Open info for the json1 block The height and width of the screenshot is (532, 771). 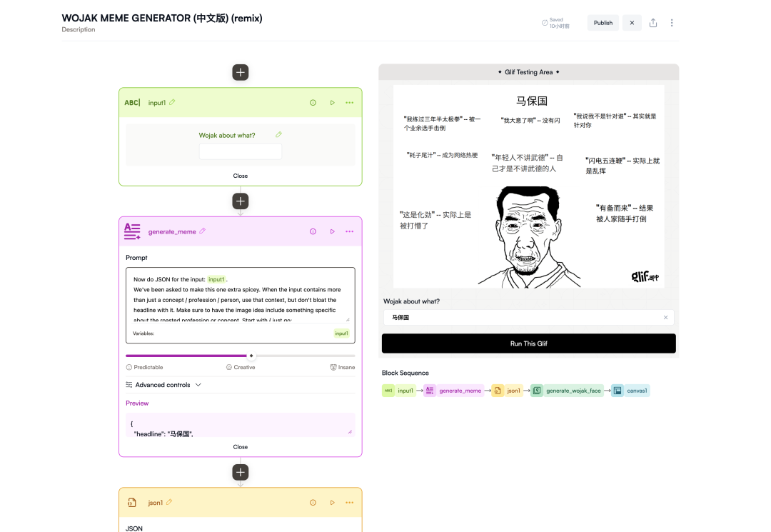313,503
